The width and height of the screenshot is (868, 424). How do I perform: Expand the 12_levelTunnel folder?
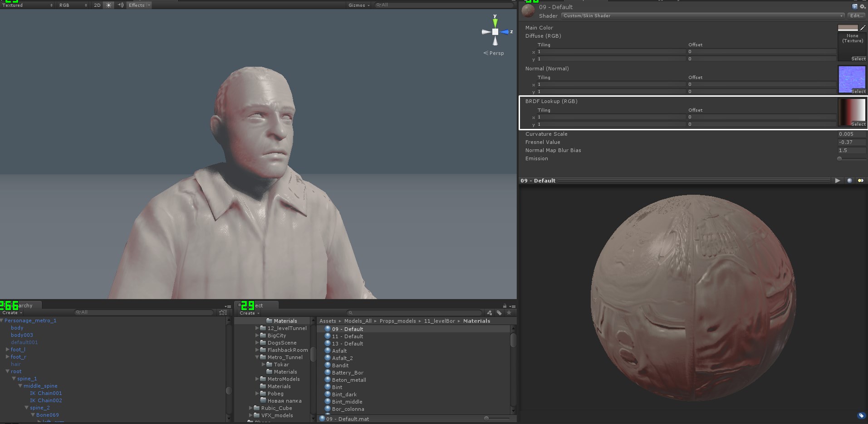(257, 328)
